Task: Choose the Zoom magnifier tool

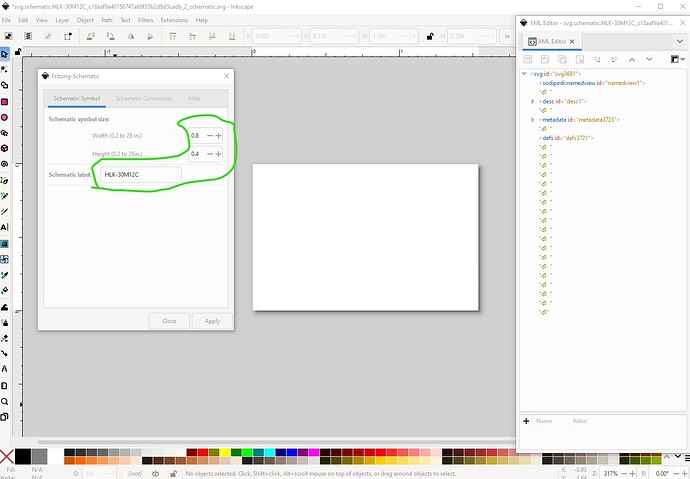Action: [4, 401]
